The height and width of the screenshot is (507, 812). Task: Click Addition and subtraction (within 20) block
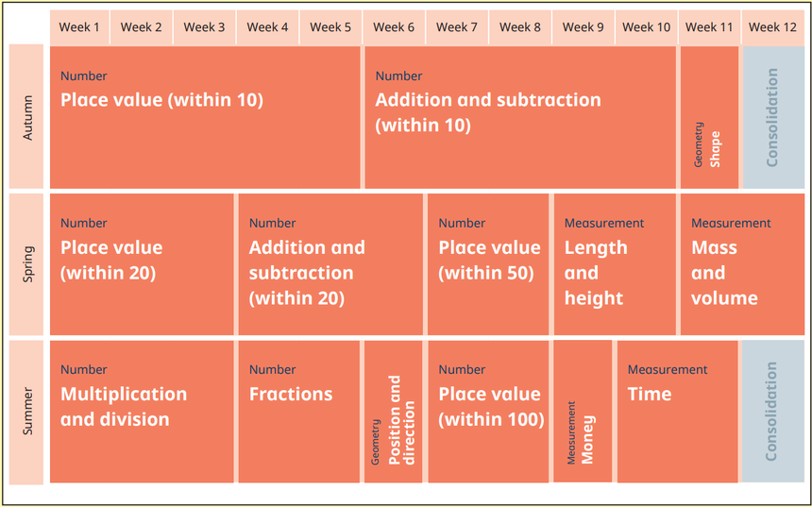(x=330, y=264)
